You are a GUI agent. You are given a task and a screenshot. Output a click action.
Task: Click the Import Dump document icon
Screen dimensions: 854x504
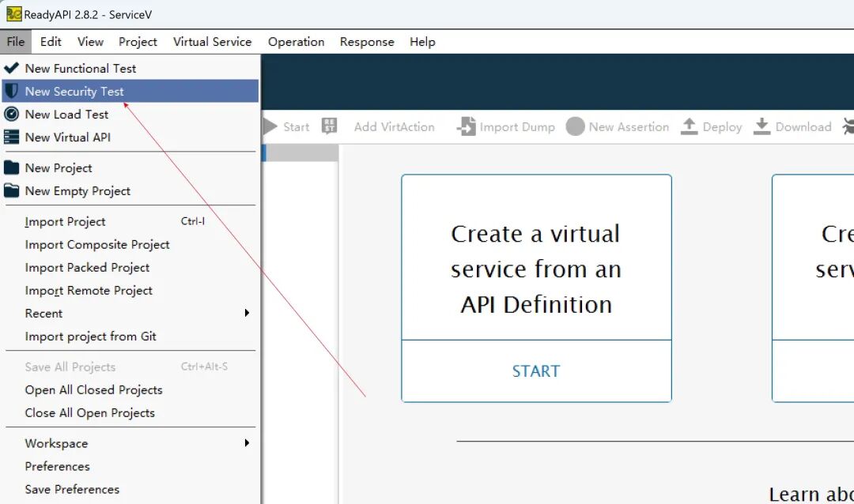click(467, 126)
